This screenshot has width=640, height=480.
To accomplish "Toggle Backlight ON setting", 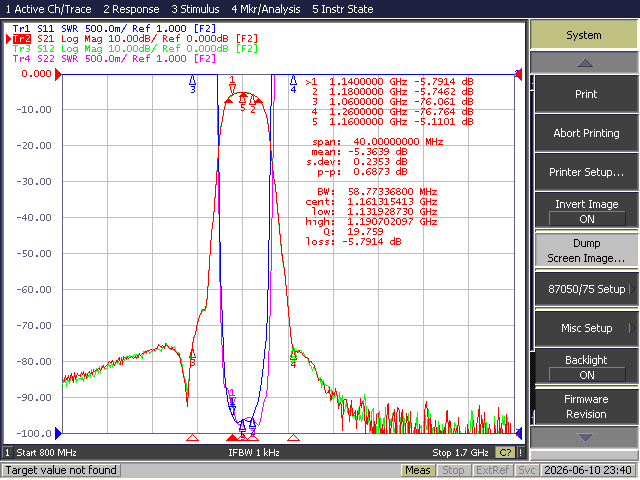I will (x=587, y=375).
